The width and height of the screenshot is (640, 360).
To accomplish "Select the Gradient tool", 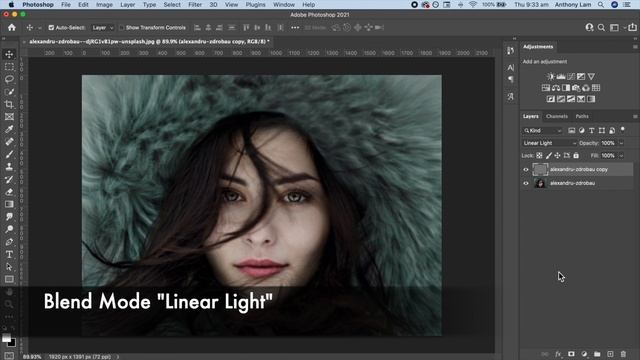I will click(9, 204).
